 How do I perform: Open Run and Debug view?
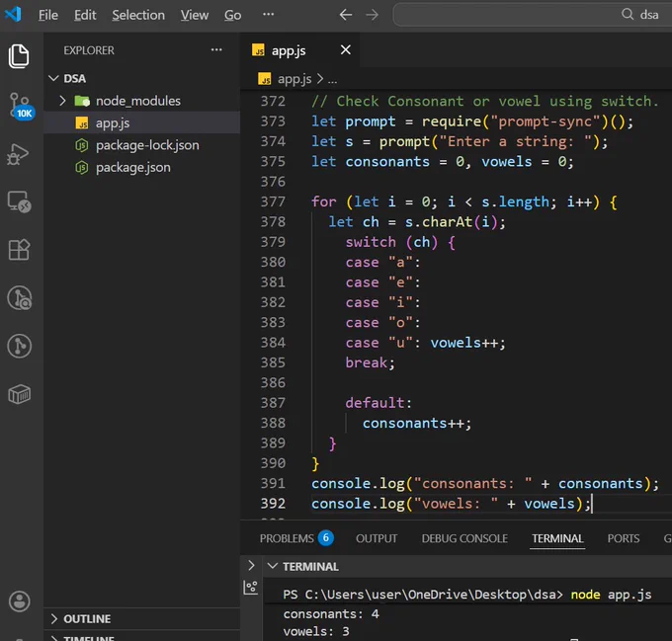(18, 154)
